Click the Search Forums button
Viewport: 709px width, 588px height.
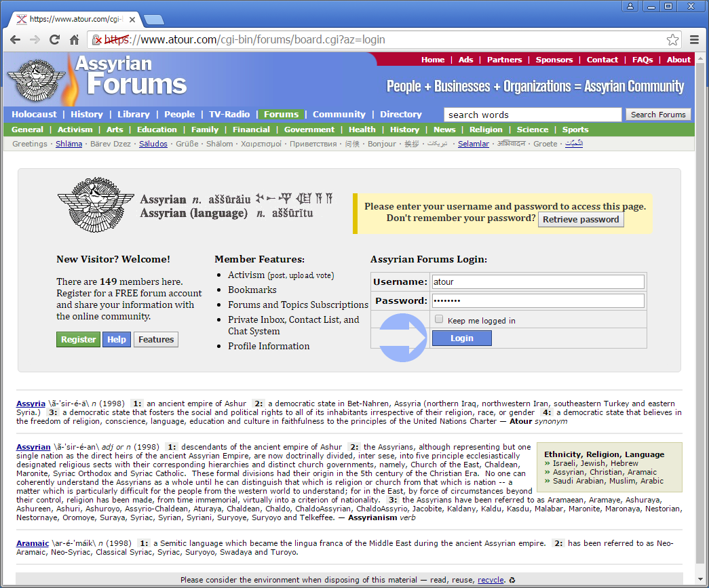pos(658,115)
